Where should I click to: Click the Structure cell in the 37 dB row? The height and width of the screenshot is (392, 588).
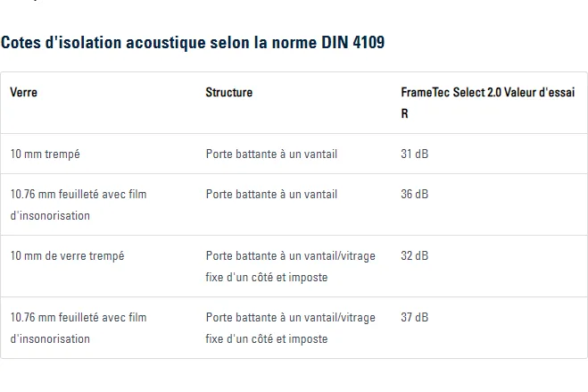[290, 328]
